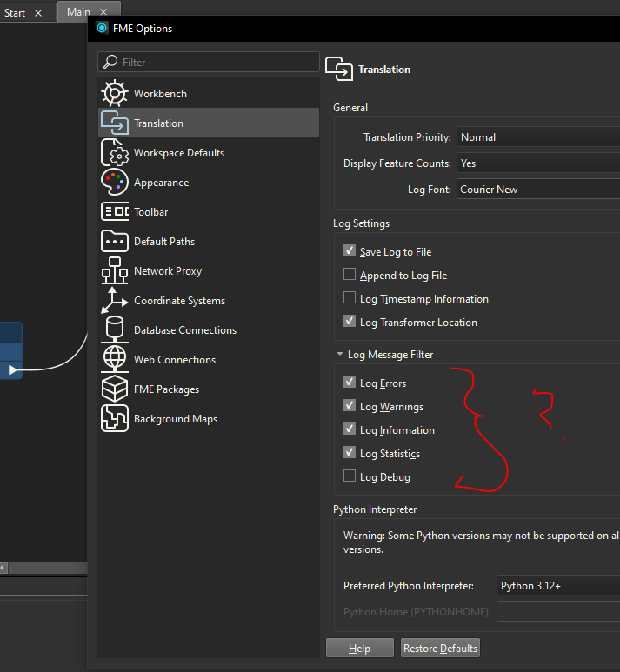The width and height of the screenshot is (620, 672).
Task: Switch to the Main tab
Action: [x=78, y=12]
